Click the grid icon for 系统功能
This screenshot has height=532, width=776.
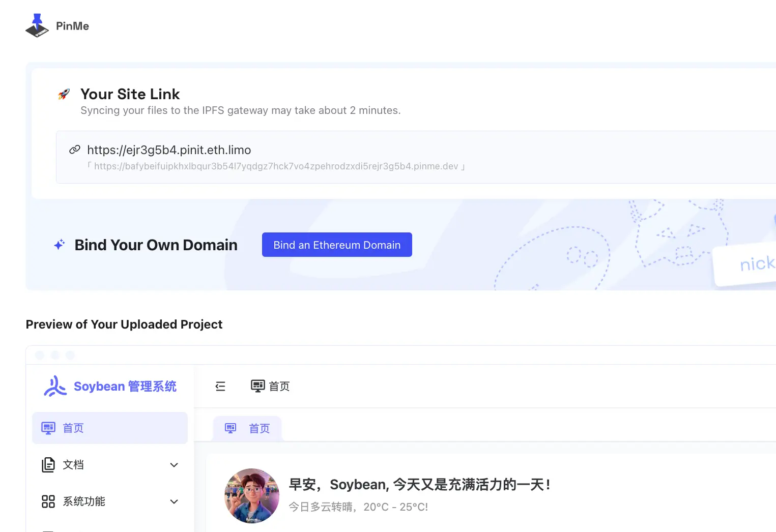click(48, 501)
